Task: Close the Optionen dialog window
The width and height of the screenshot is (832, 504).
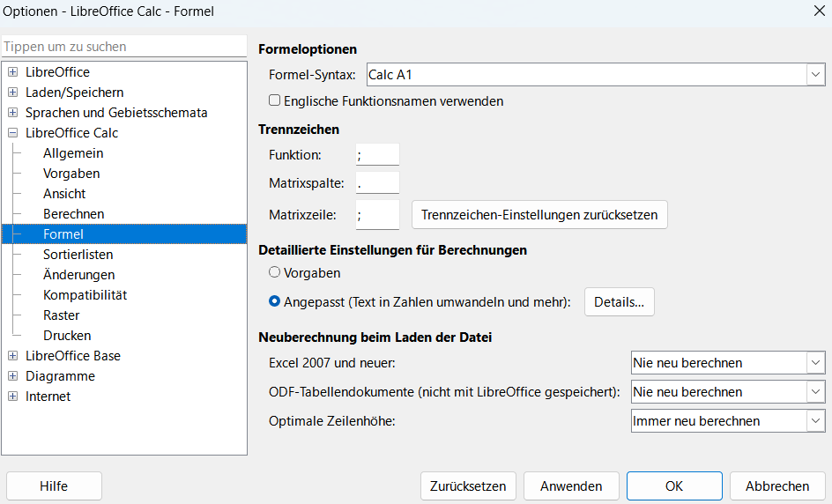Action: coord(820,11)
